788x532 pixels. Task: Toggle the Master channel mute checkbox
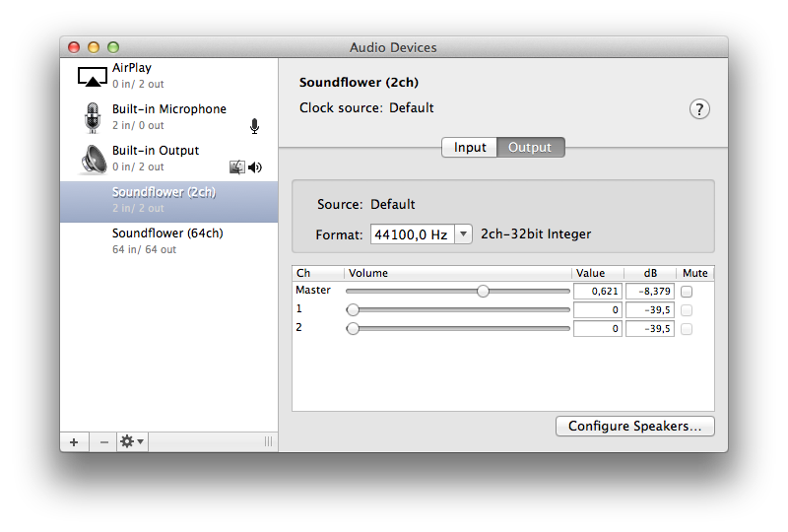pyautogui.click(x=687, y=292)
